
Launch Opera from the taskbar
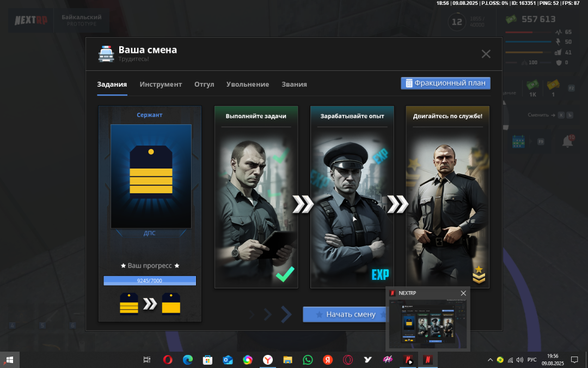(x=168, y=360)
